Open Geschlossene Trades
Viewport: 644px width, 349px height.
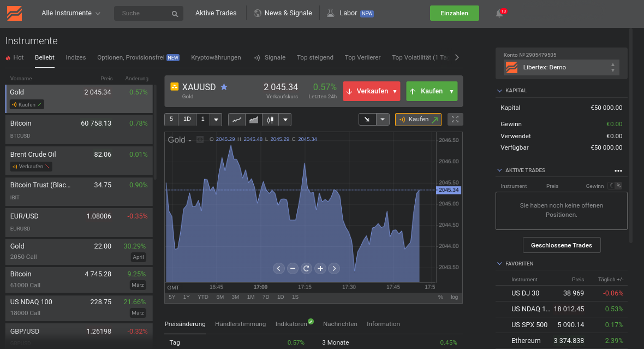click(562, 245)
